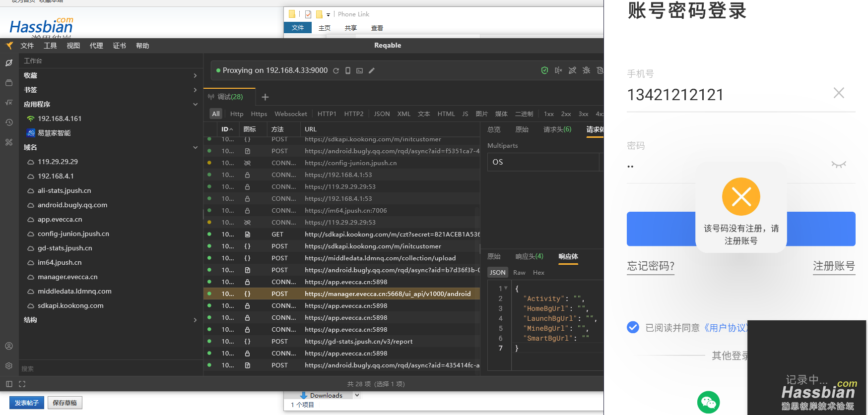Filter traffic by Websocket
Image resolution: width=868 pixels, height=415 pixels.
coord(291,114)
